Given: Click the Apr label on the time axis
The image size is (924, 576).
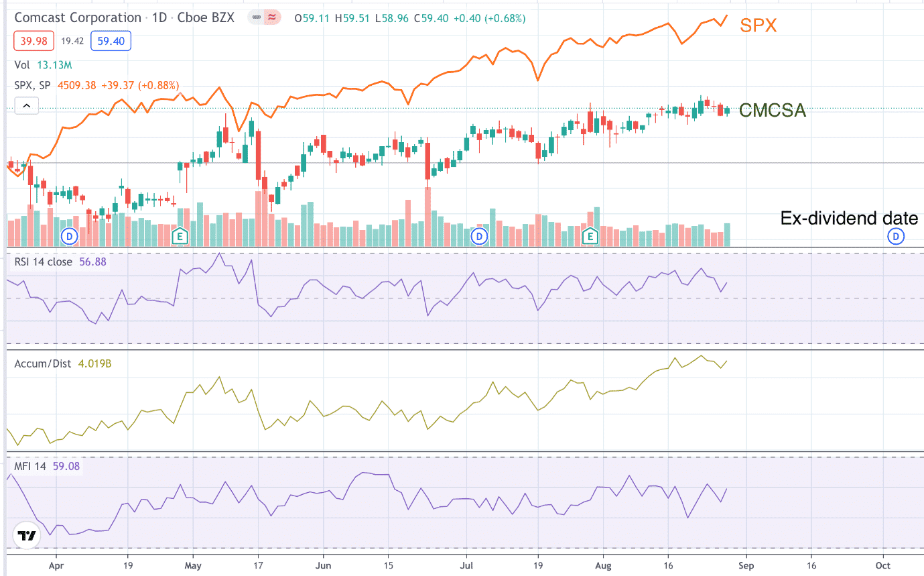Looking at the screenshot, I should click(x=56, y=565).
